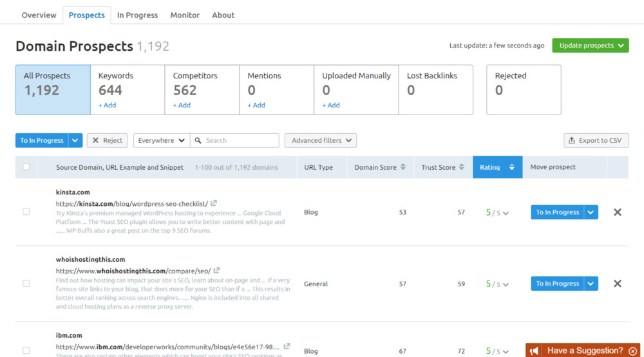The image size is (644, 357).
Task: Click whoishostingthis.com Trust Score value 59
Action: pyautogui.click(x=461, y=284)
